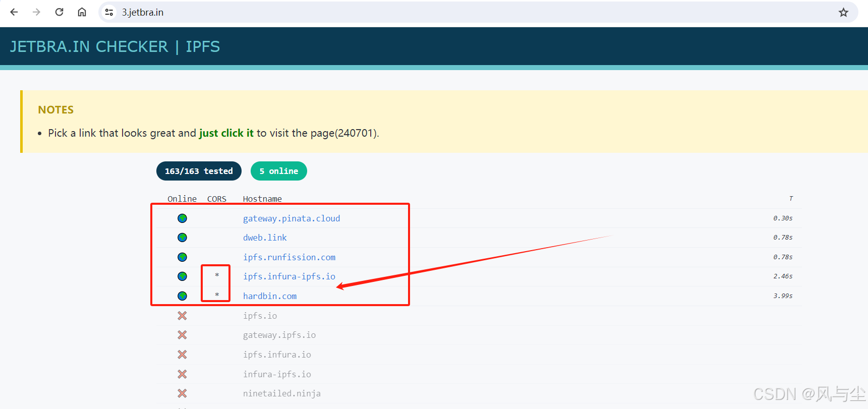Click the 3.99s response time value

(x=783, y=296)
